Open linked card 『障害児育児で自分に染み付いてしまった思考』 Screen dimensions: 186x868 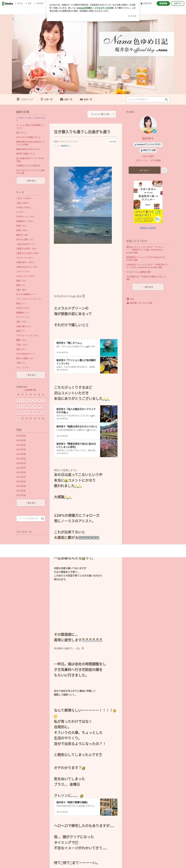pos(86,448)
